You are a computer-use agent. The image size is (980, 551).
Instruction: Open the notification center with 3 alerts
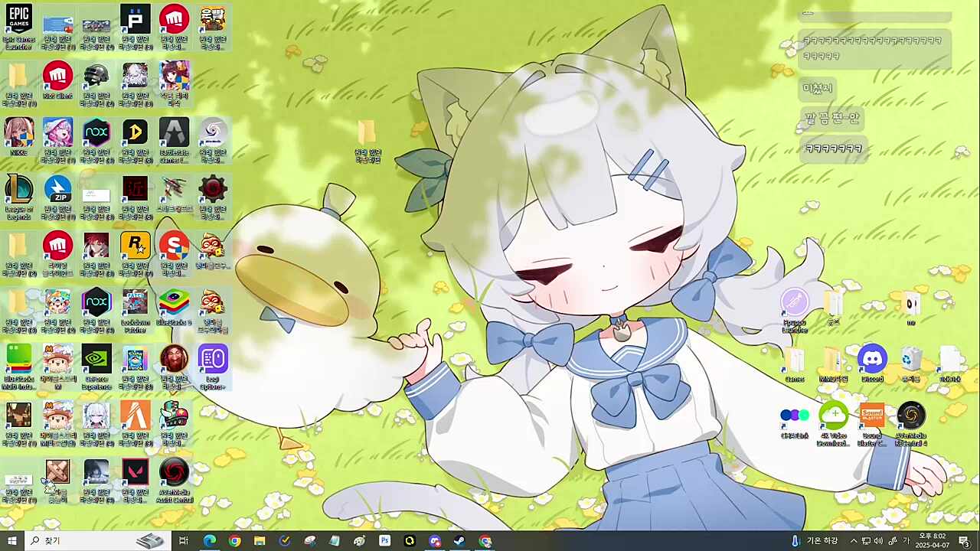tap(964, 541)
